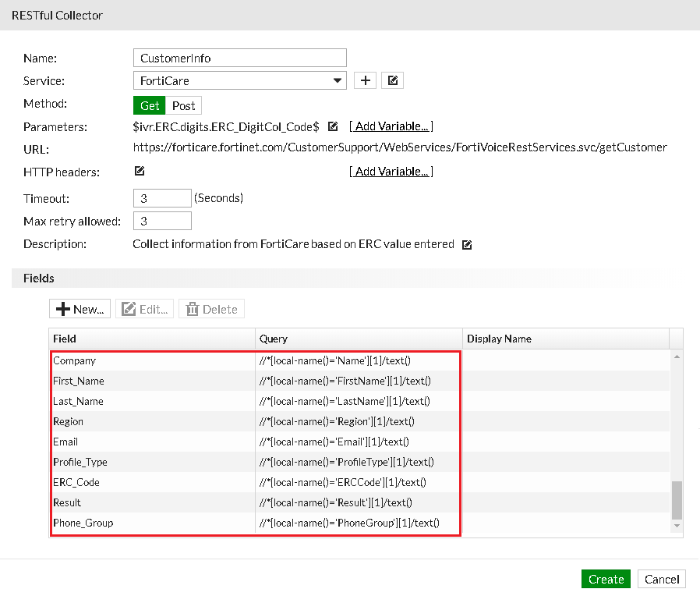Add Variable link next to Parameters

[x=391, y=126]
